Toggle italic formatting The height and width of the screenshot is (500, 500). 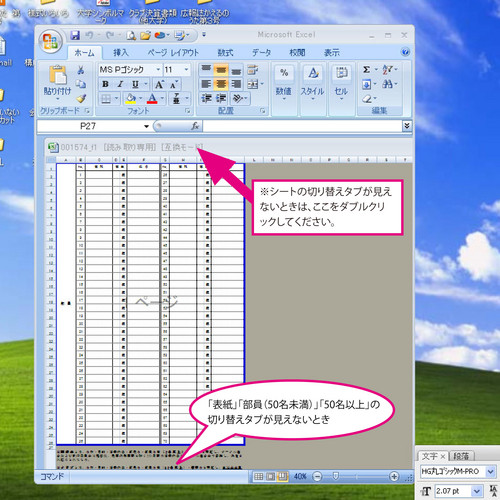120,84
